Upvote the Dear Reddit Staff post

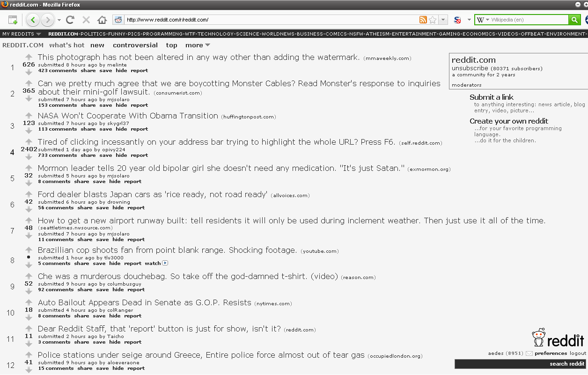pos(29,329)
